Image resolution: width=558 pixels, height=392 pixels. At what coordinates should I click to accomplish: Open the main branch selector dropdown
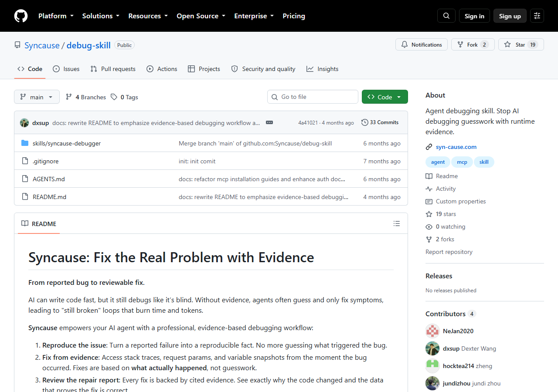pos(37,97)
